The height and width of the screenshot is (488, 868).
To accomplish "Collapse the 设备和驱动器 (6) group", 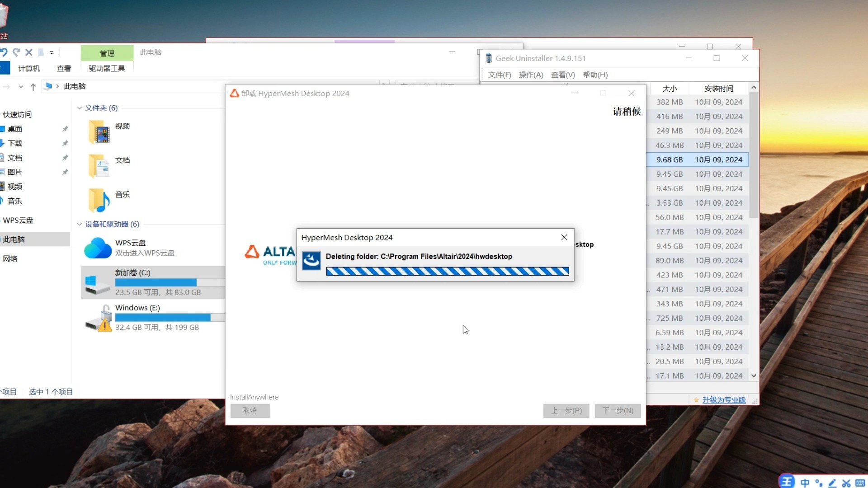I will tap(80, 224).
